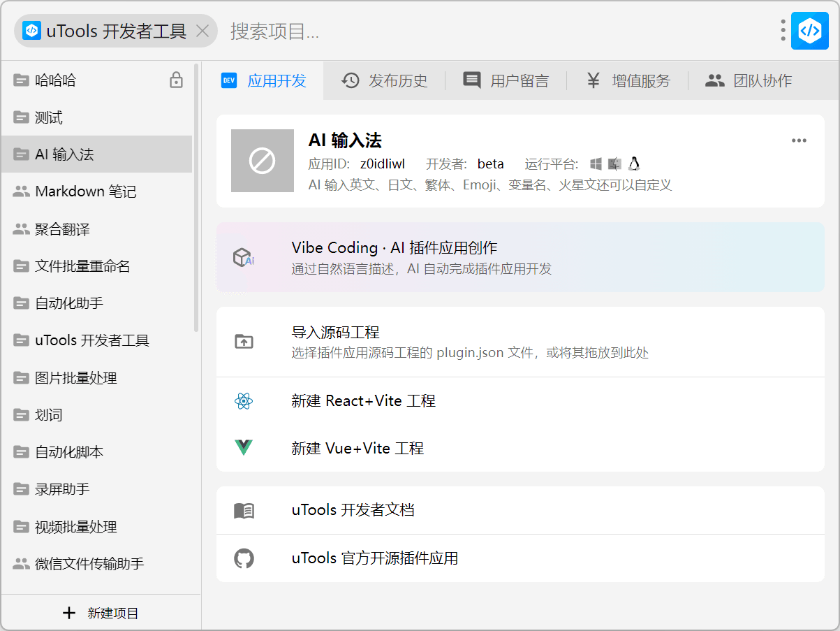Open the 聚合翻译 project

(x=96, y=229)
